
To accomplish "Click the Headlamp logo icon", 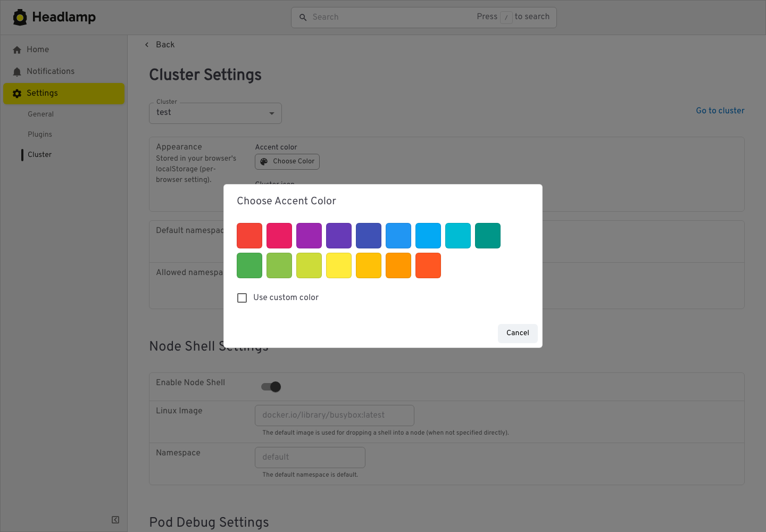I will [x=20, y=17].
